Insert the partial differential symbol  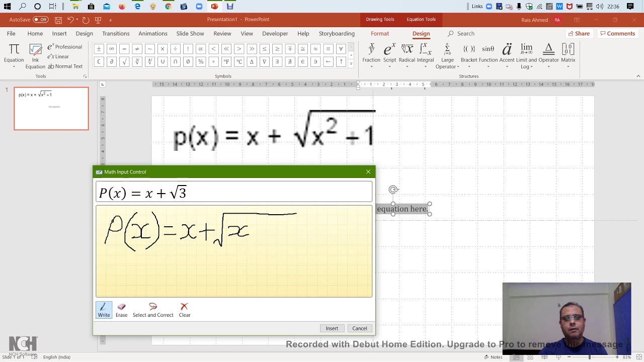[x=112, y=61]
